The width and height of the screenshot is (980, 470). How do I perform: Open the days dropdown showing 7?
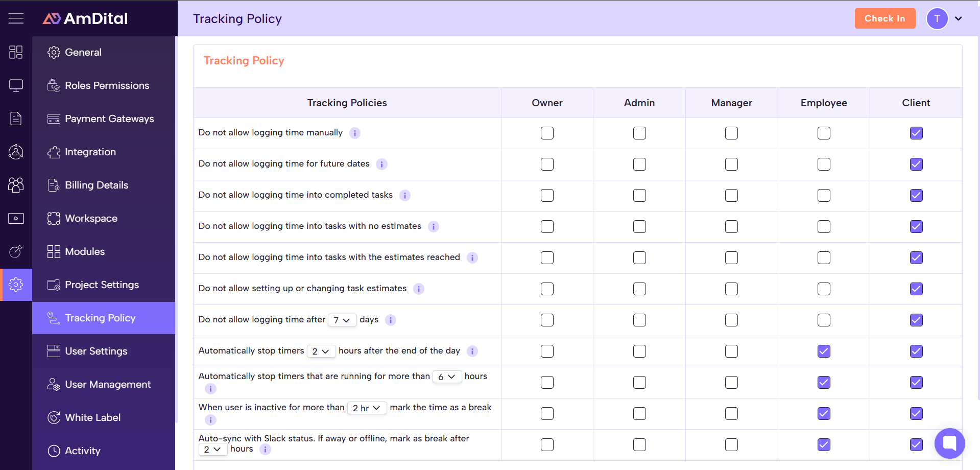(x=342, y=320)
